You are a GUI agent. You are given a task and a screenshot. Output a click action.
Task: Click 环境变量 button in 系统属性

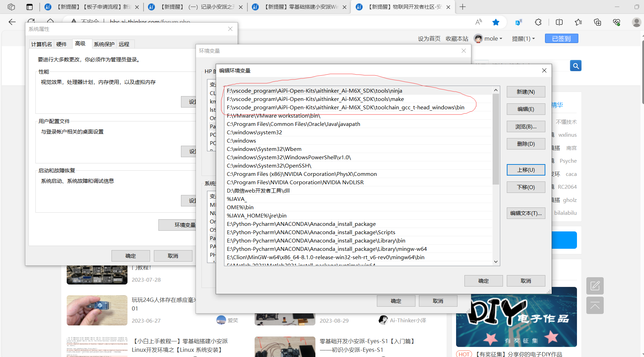(177, 225)
